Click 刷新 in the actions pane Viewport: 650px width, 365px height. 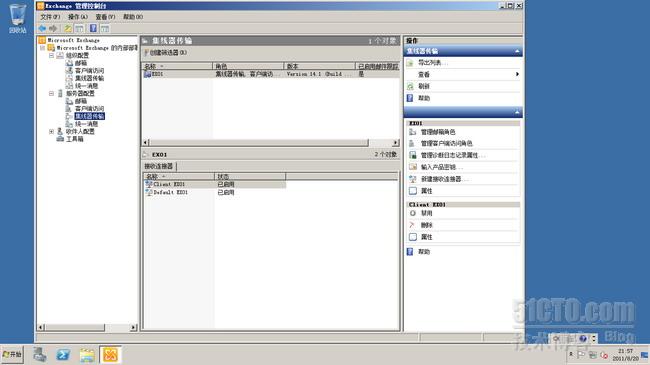pyautogui.click(x=424, y=86)
